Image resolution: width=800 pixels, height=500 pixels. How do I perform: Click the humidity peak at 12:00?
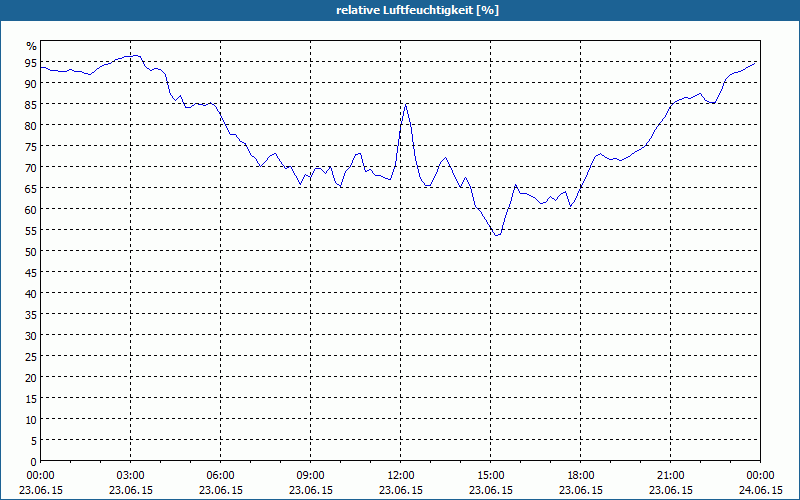click(x=406, y=105)
